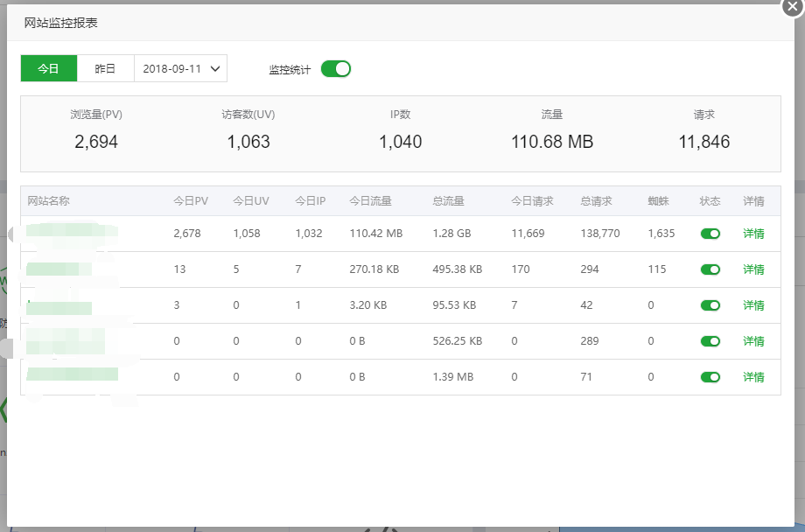The height and width of the screenshot is (532, 805).
Task: Click the 2,694 page views value
Action: coord(96,142)
